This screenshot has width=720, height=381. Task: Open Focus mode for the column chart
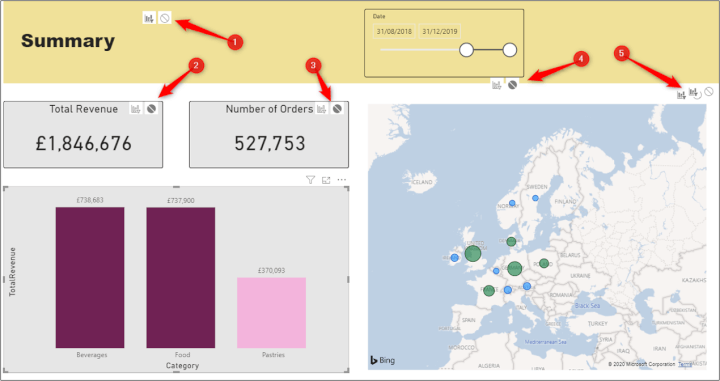[326, 180]
